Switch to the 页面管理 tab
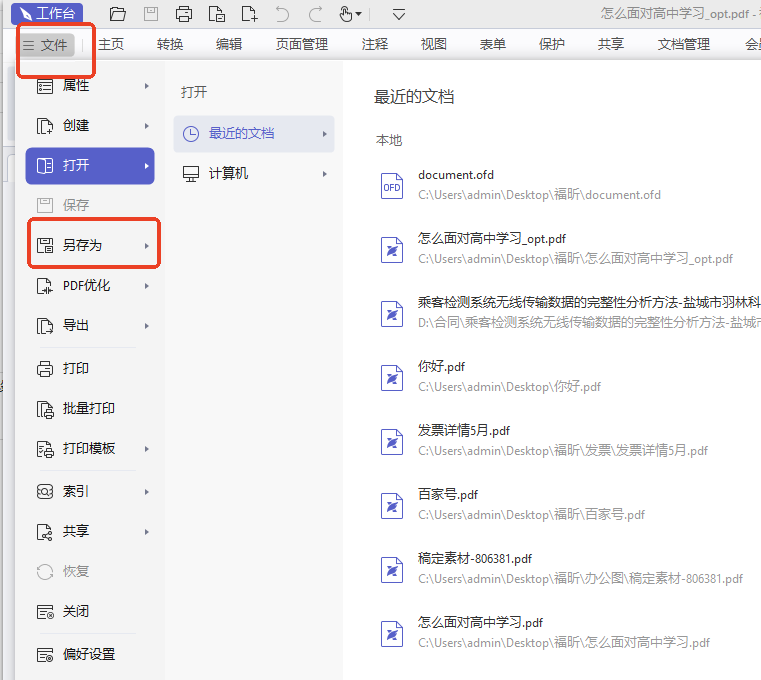This screenshot has width=761, height=680. pyautogui.click(x=301, y=44)
